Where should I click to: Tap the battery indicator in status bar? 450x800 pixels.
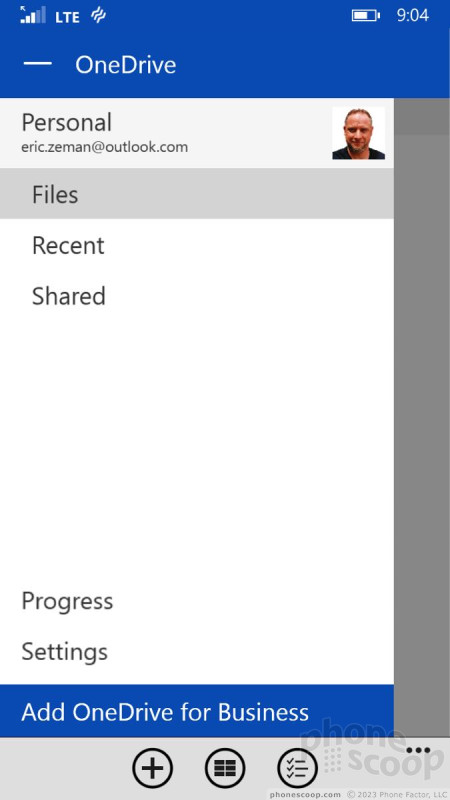pos(366,16)
